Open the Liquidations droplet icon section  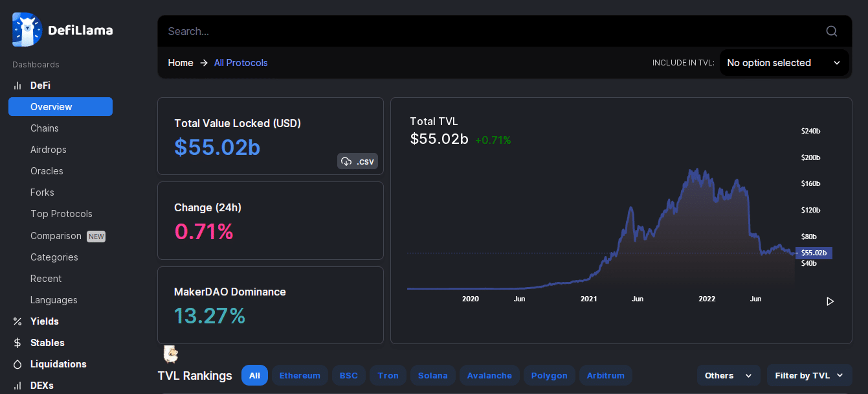pos(17,364)
